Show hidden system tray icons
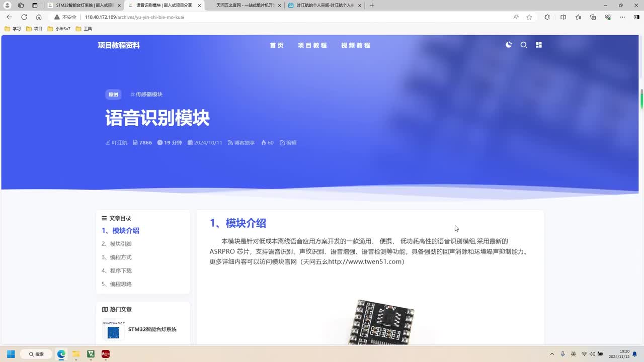Screen dimensions: 644x362 (x=552, y=354)
